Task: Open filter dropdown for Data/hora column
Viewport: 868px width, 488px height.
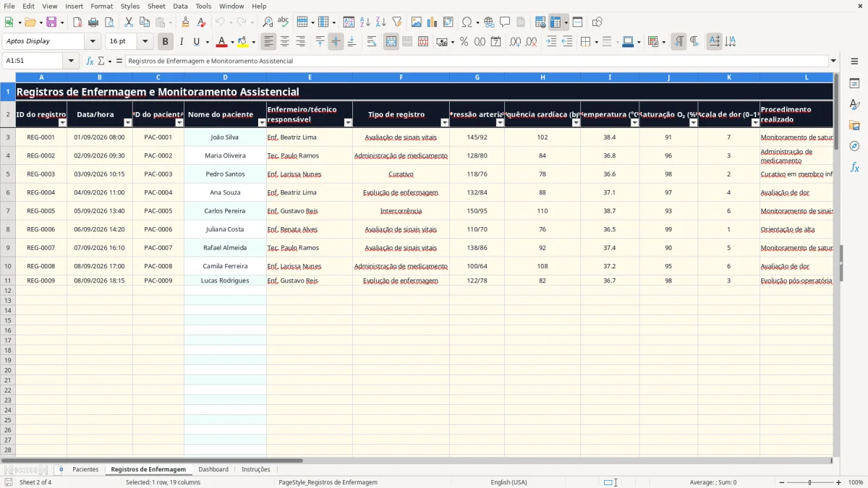Action: [x=128, y=123]
